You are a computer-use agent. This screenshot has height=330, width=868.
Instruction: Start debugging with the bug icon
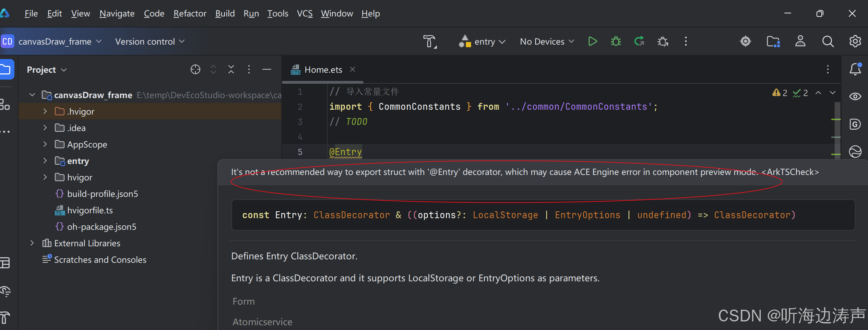(x=616, y=42)
